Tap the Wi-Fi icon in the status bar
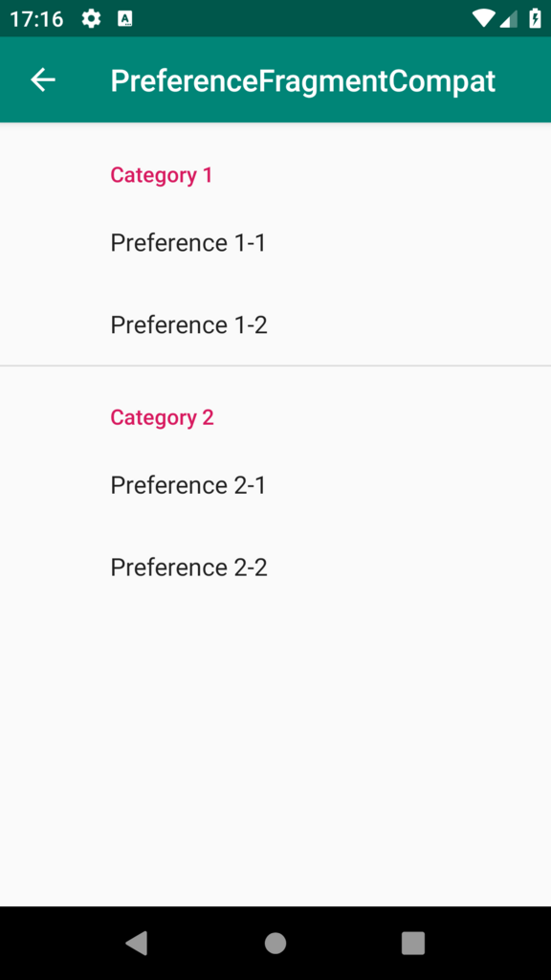 tap(486, 16)
